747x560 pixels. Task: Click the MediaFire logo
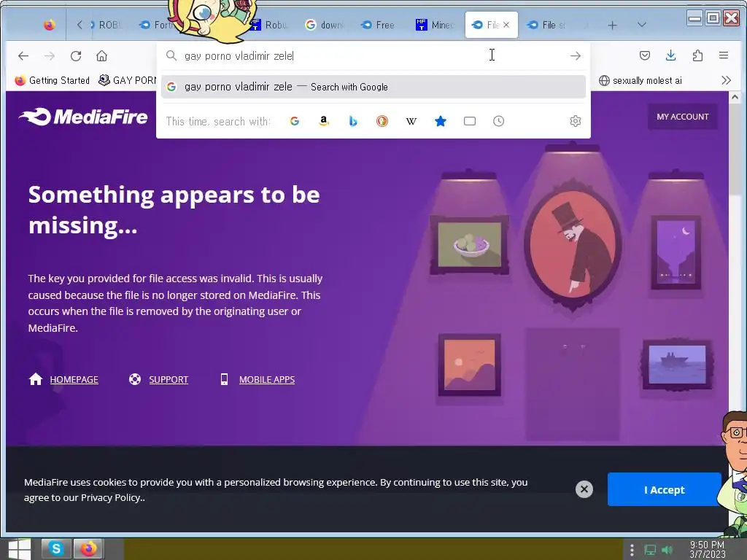(x=83, y=117)
